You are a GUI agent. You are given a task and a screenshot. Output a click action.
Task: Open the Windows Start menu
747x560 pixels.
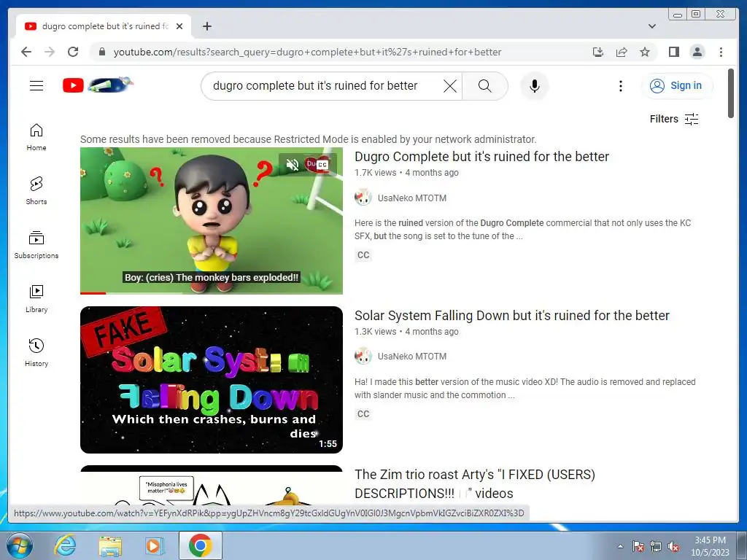[x=19, y=545]
